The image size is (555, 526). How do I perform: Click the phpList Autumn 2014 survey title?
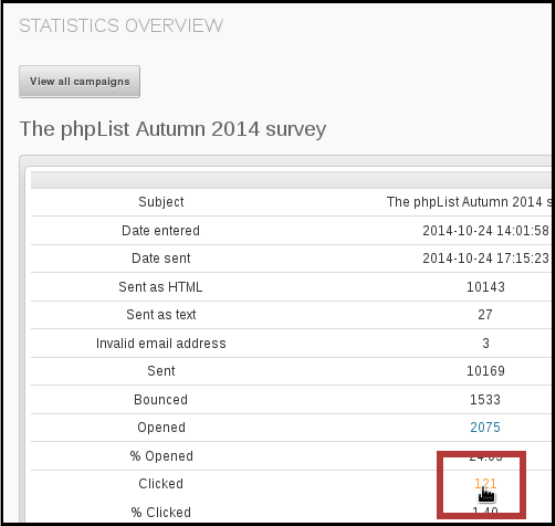pyautogui.click(x=173, y=129)
